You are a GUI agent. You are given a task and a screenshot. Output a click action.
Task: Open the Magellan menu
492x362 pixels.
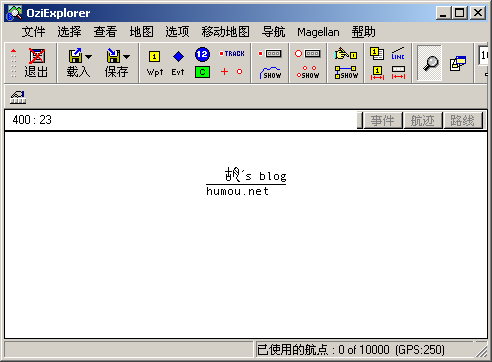click(318, 32)
